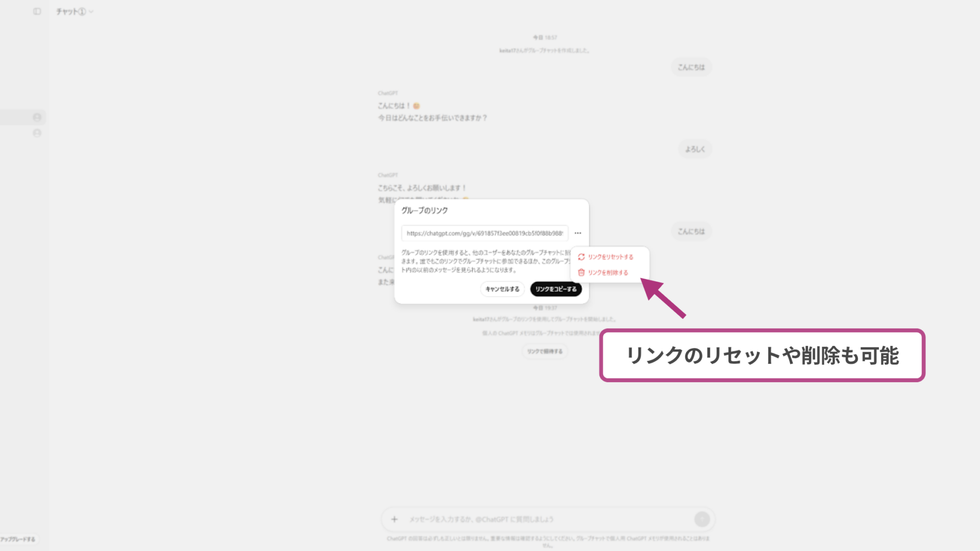This screenshot has width=980, height=551.
Task: Click the キャンセルする button
Action: pos(502,289)
